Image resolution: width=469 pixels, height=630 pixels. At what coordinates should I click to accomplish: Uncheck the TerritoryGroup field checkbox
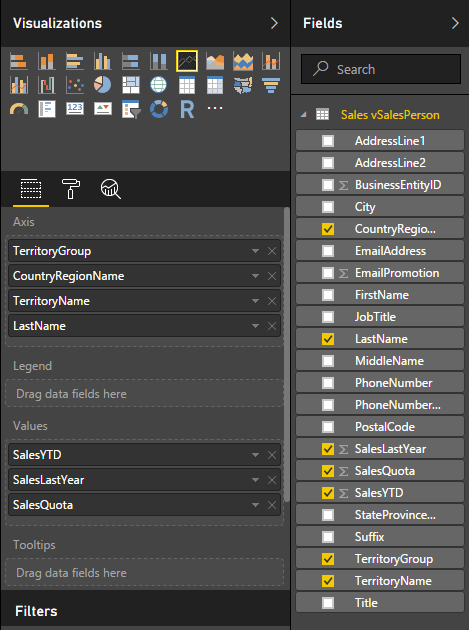[x=328, y=559]
